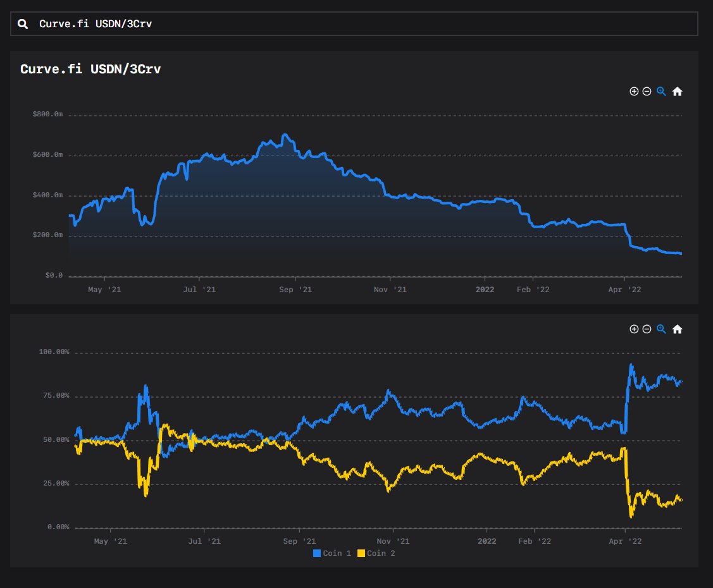Zoom in on the top liquidity chart

tap(634, 91)
